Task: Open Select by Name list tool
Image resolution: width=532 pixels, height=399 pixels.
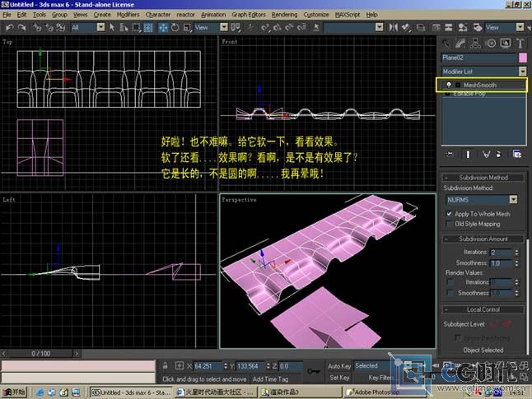Action: click(x=124, y=27)
